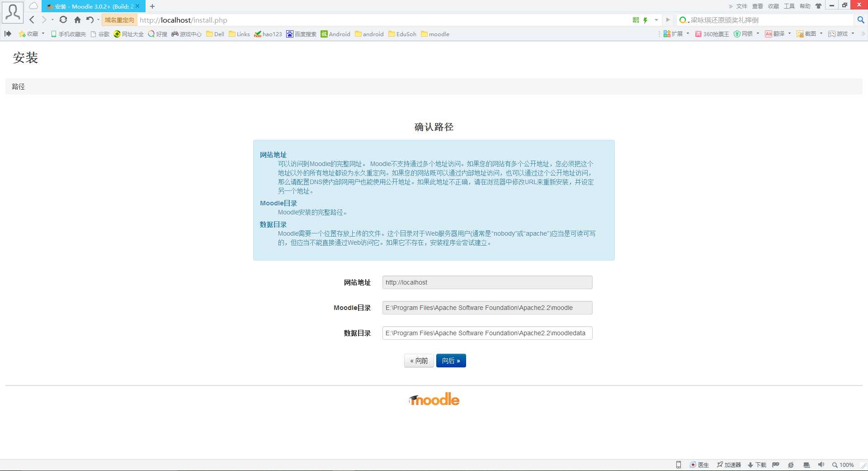Viewport: 868px width, 471px height.
Task: Click the grey go arrow button
Action: tap(668, 20)
